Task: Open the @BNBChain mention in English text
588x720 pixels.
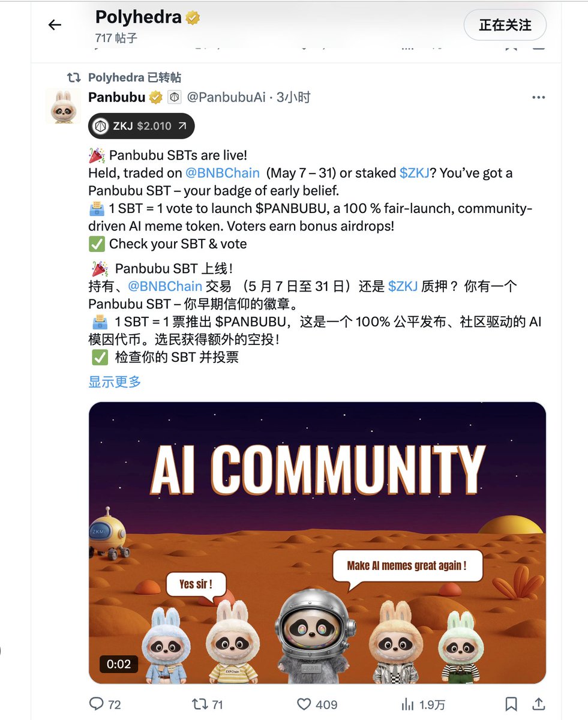Action: click(223, 173)
